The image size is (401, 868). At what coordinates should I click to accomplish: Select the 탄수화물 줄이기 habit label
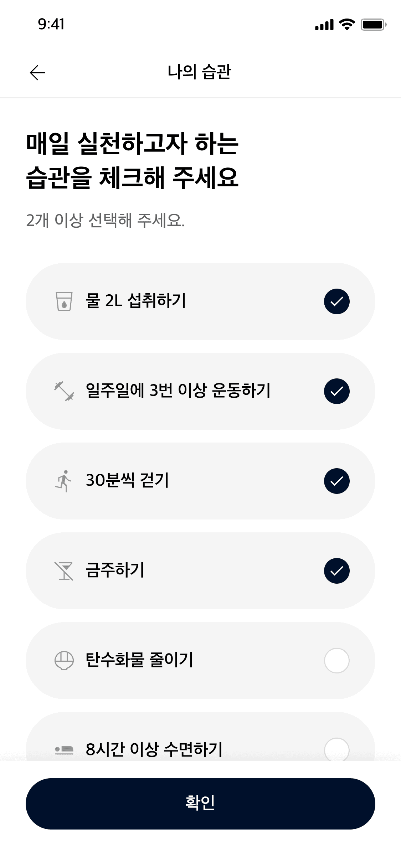pyautogui.click(x=139, y=660)
